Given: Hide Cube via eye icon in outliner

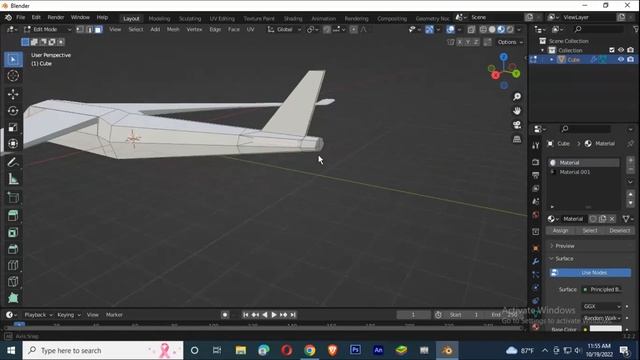Looking at the screenshot, I should pos(621,60).
